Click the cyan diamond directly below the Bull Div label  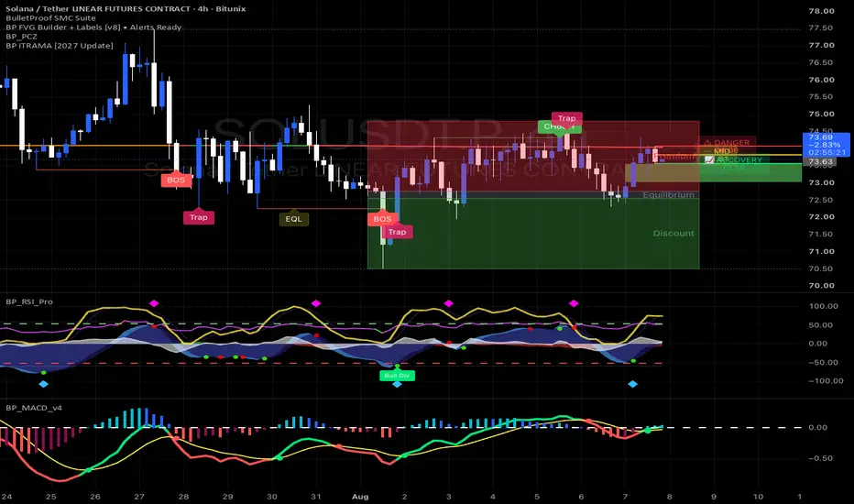pos(397,384)
